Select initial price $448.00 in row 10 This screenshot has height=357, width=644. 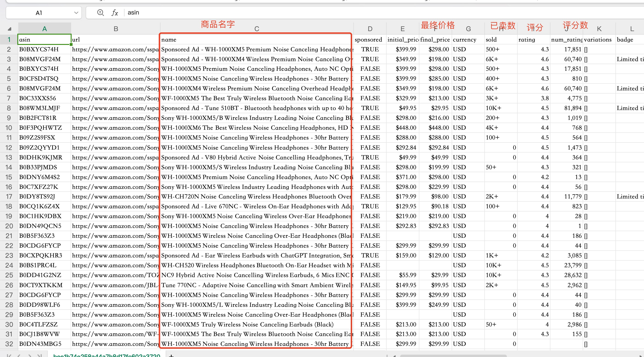(402, 128)
